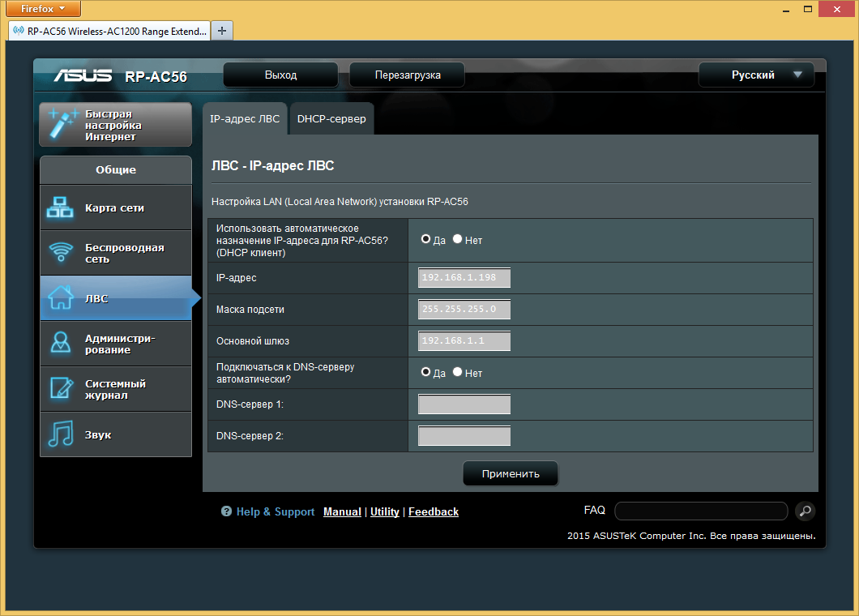
Task: Click the FAQ search input box
Action: point(701,511)
